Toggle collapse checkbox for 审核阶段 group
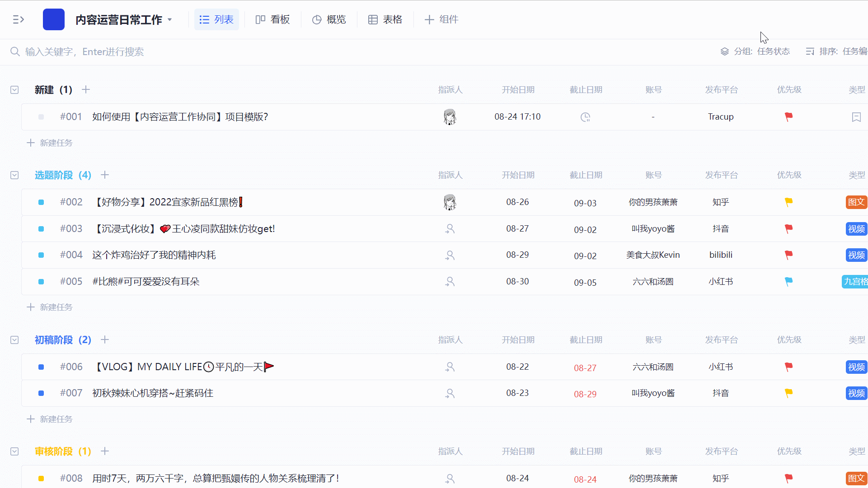This screenshot has width=868, height=488. point(14,451)
